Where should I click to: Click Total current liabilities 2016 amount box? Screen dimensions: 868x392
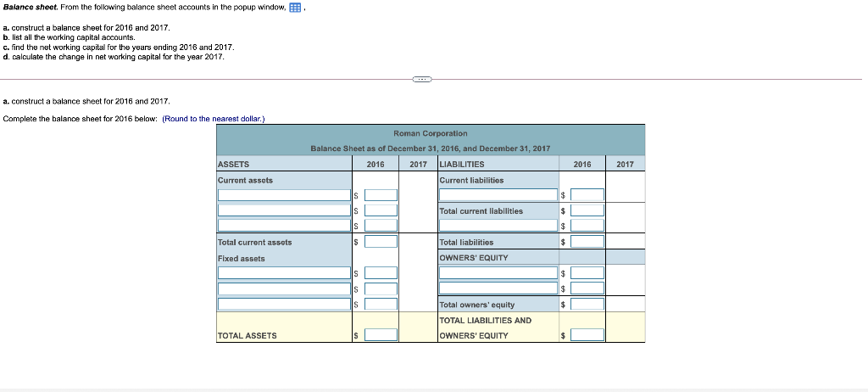point(587,210)
